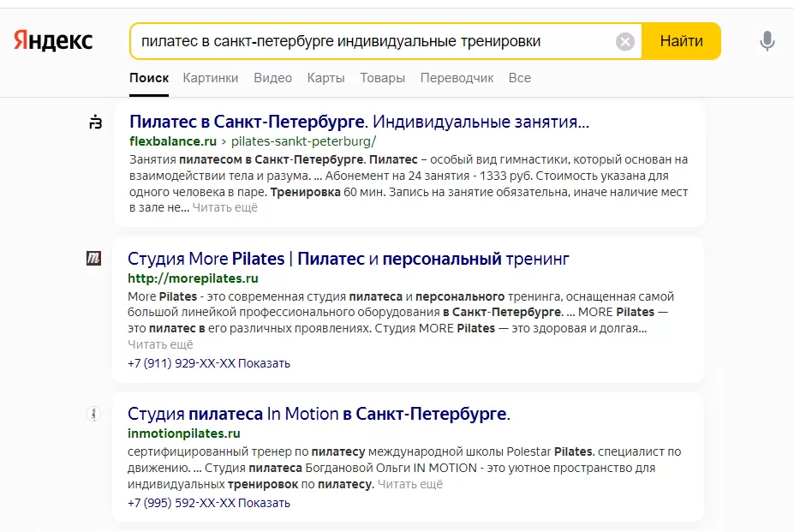Click the flexbalance.ru favicon

tap(95, 123)
